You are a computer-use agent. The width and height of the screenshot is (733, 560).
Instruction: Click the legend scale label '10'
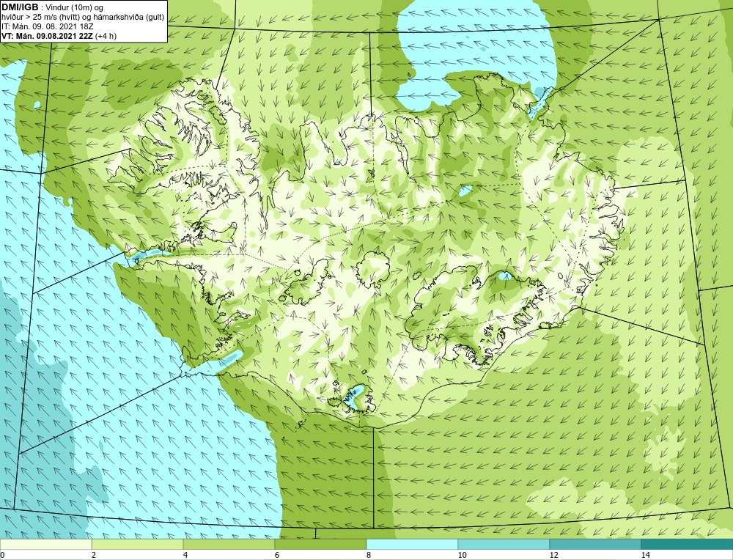click(x=463, y=555)
